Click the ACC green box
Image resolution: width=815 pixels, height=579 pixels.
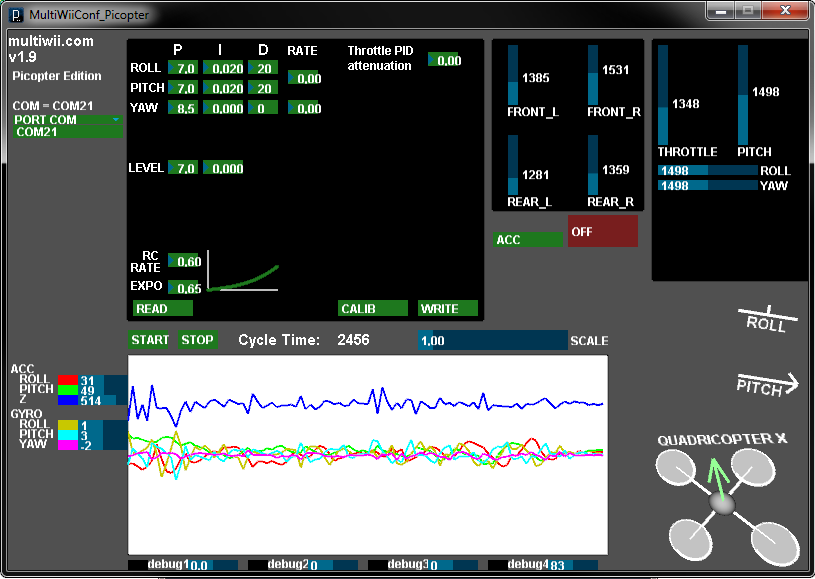pyautogui.click(x=528, y=240)
